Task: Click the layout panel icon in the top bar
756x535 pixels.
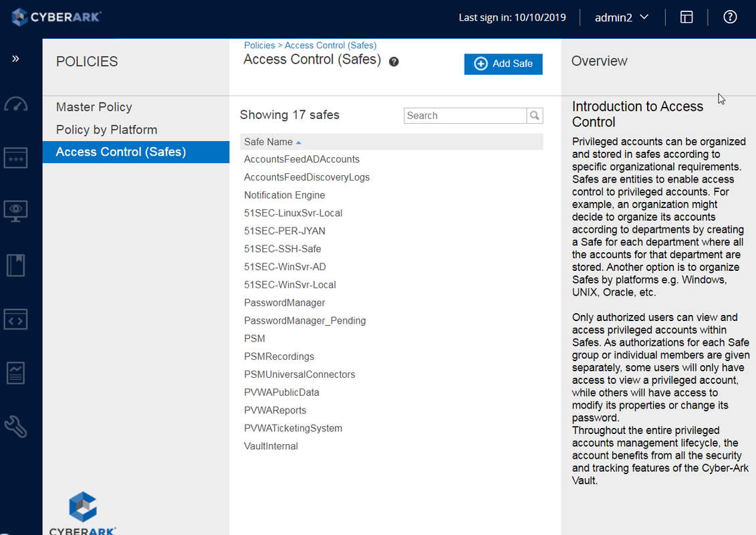Action: 686,17
